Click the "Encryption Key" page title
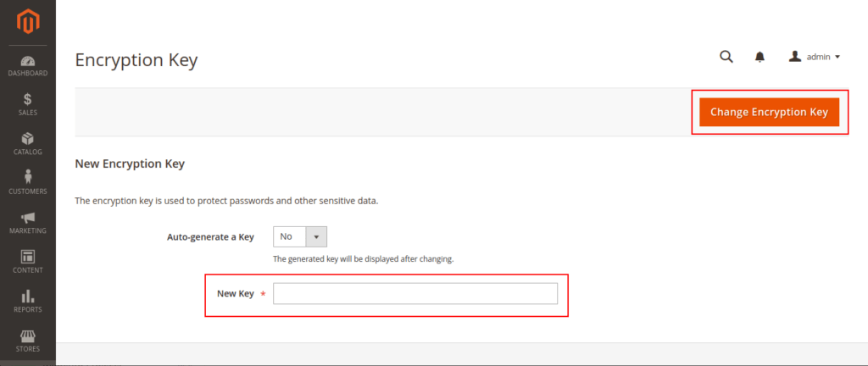The image size is (868, 366). click(x=136, y=60)
